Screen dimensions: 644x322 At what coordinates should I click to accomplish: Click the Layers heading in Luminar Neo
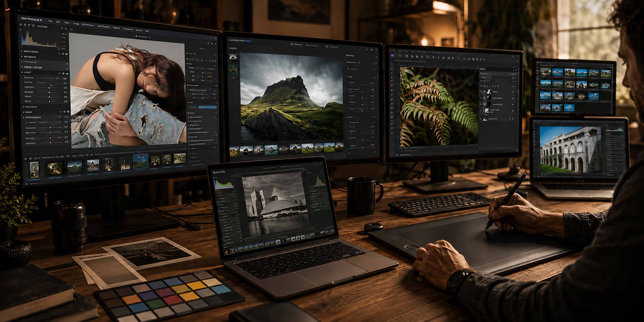(233, 48)
